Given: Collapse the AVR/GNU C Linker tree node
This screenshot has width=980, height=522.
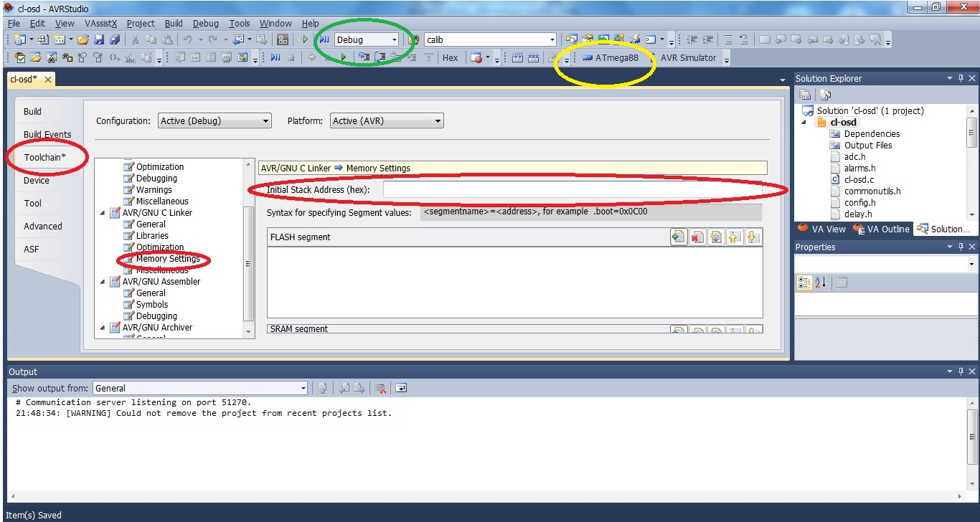Looking at the screenshot, I should (103, 212).
